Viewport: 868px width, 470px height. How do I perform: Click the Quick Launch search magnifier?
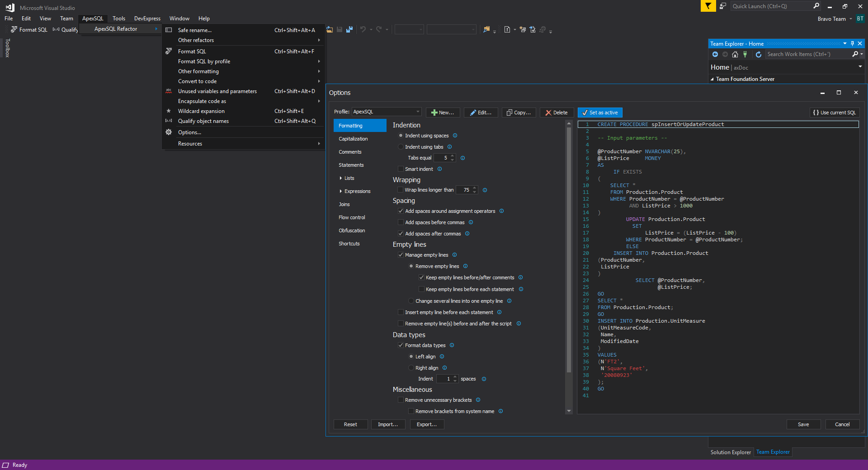[816, 6]
